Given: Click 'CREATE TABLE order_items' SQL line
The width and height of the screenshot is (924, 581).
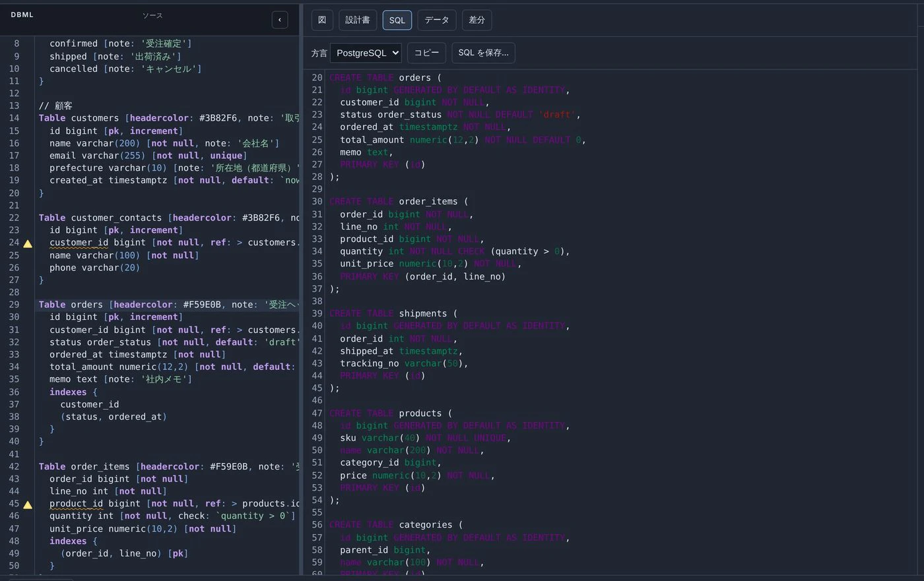Looking at the screenshot, I should pyautogui.click(x=399, y=202).
